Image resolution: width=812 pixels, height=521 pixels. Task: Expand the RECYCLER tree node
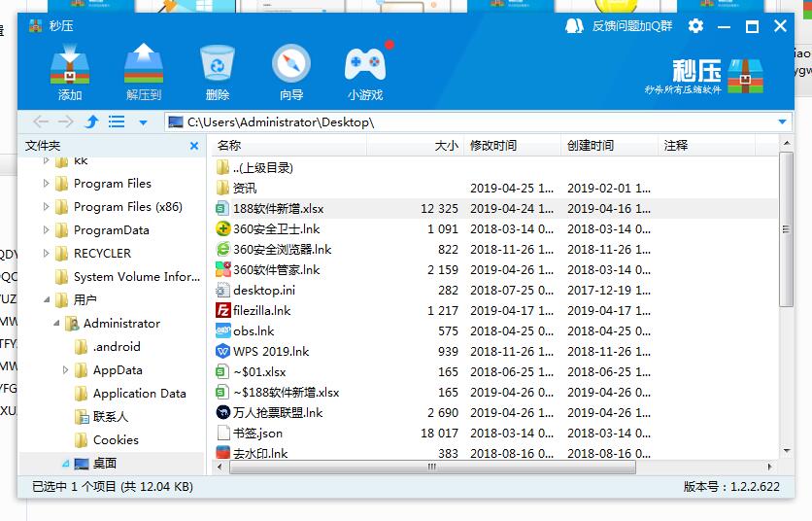(x=46, y=253)
